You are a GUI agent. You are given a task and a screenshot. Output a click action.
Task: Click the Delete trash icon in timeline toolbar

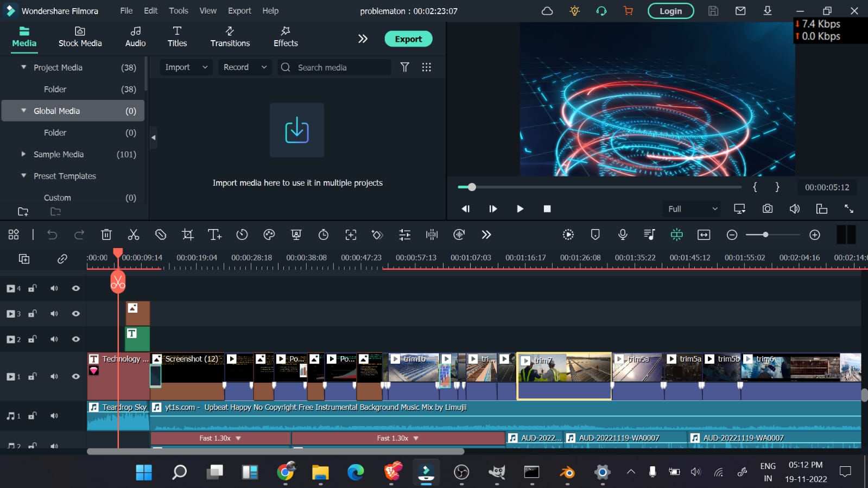click(106, 235)
